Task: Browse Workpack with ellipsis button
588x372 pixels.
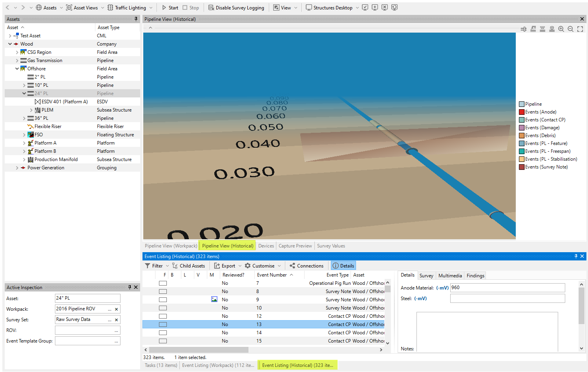Action: click(x=110, y=309)
